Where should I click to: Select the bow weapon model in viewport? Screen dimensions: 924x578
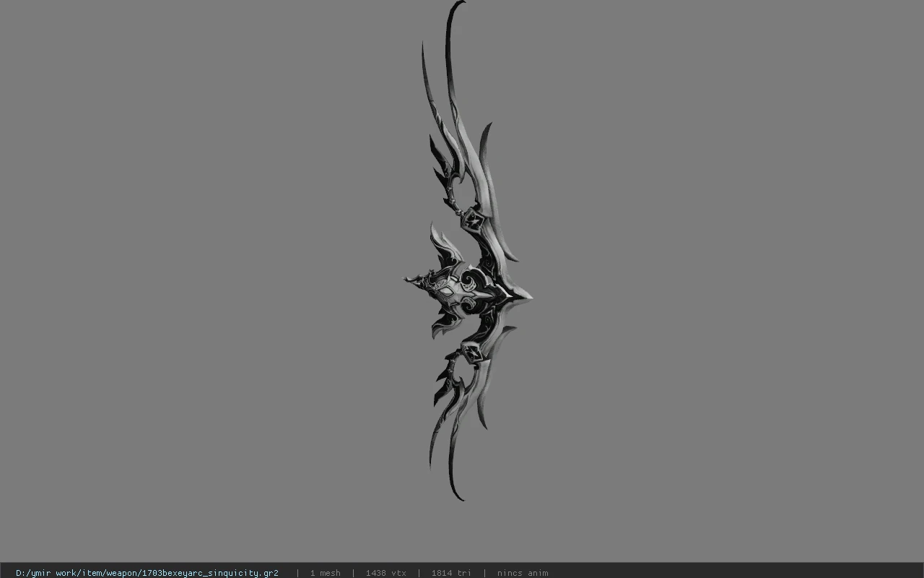pyautogui.click(x=468, y=251)
